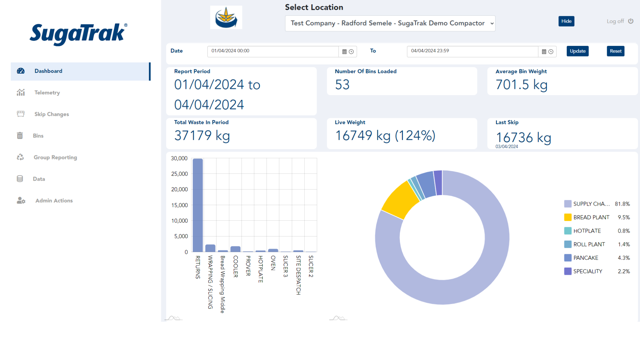Viewport: 640px width, 360px height.
Task: Toggle SUPPLY CHA... legend swatch
Action: tap(567, 204)
